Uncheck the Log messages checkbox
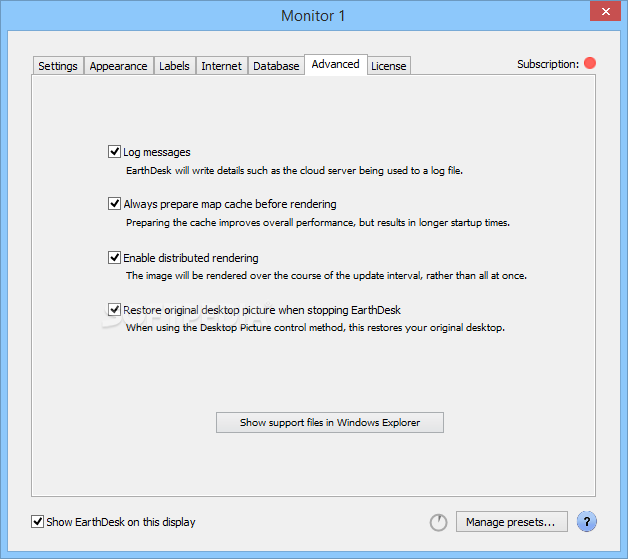Viewport: 628px width, 559px height. (x=115, y=152)
